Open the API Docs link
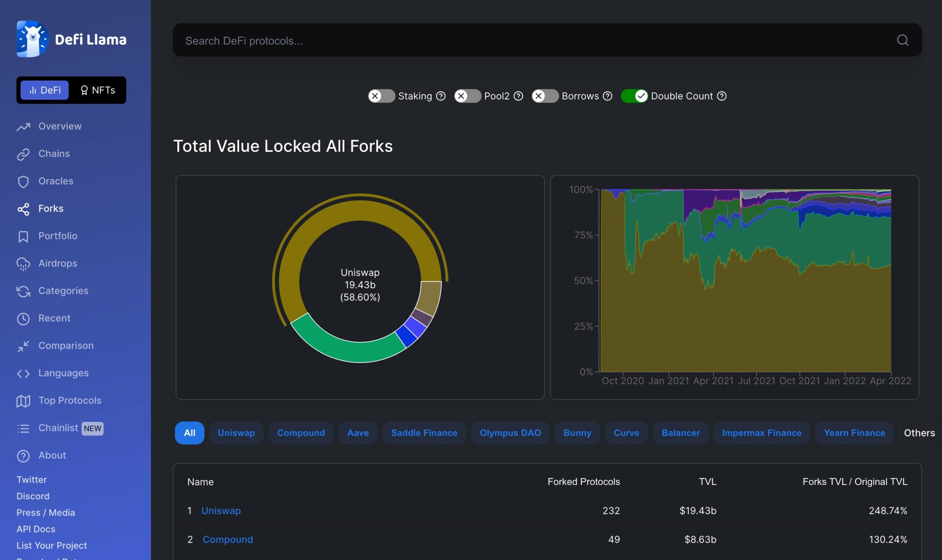The image size is (942, 560). click(x=36, y=529)
